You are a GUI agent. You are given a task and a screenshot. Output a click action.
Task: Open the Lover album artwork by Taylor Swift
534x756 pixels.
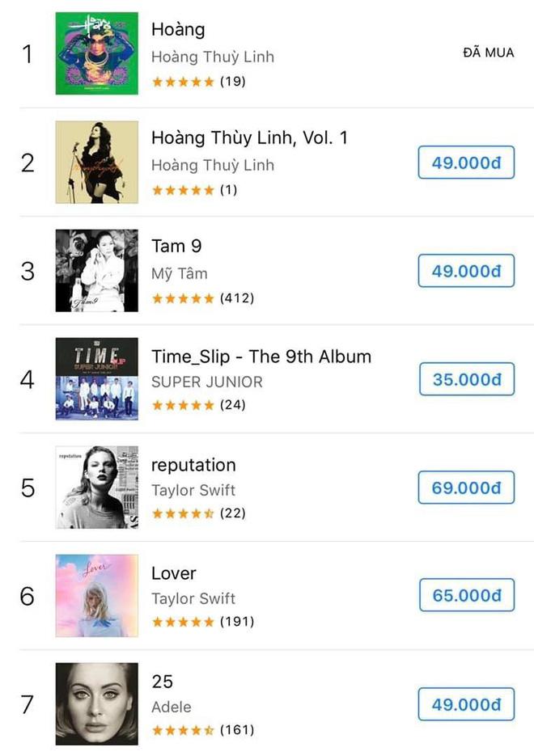pos(97,594)
